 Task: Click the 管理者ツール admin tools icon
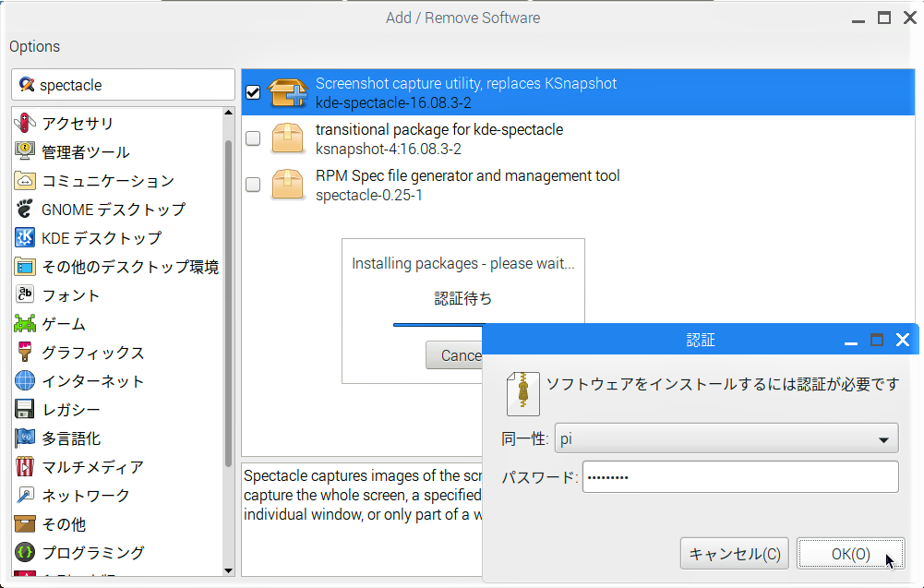tap(25, 151)
